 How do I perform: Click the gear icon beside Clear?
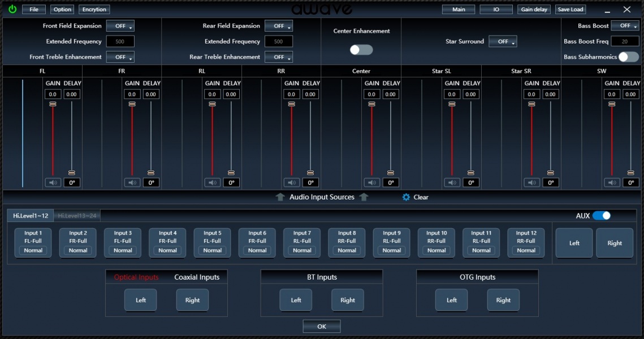coord(406,197)
